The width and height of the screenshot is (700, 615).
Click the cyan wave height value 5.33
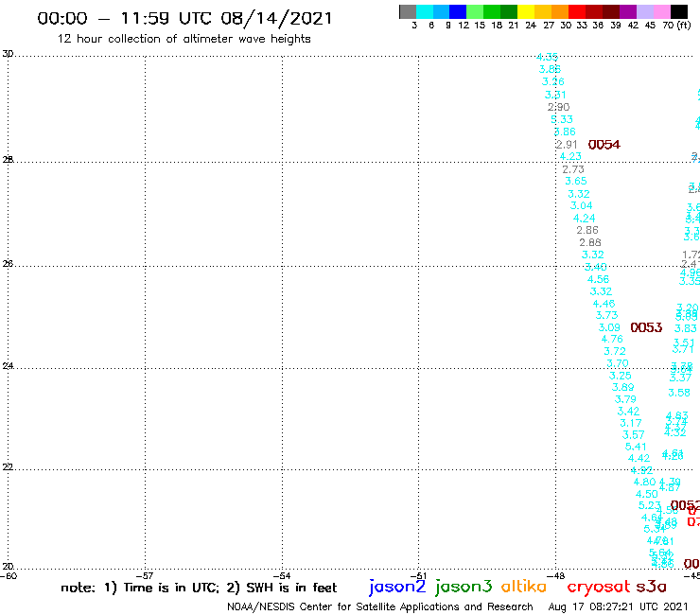coord(562,119)
